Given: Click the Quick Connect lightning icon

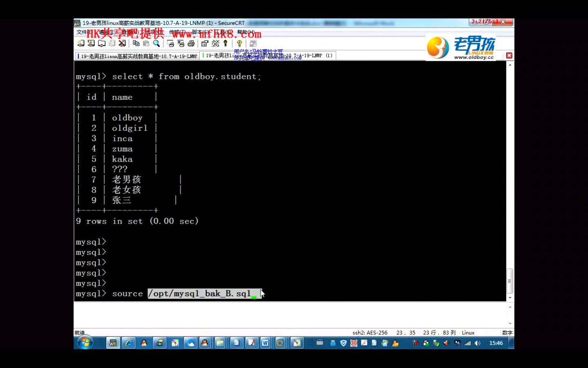Looking at the screenshot, I should coord(91,43).
